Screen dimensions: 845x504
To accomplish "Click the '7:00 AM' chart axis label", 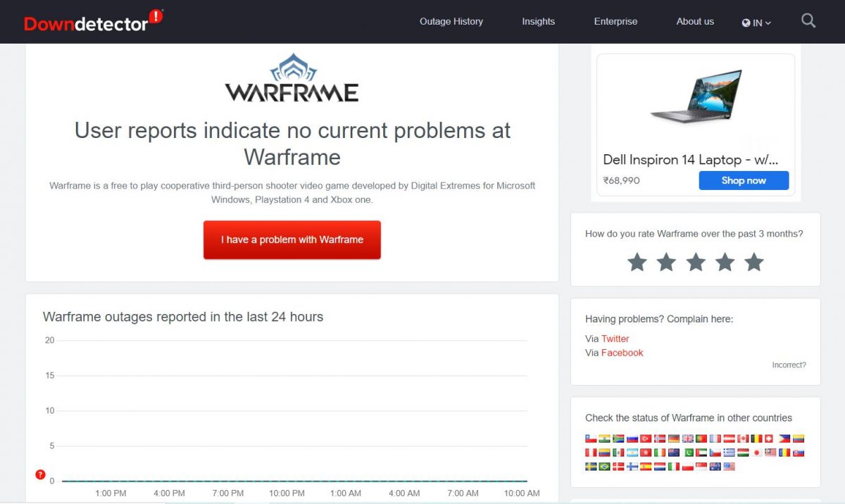I will [x=463, y=493].
